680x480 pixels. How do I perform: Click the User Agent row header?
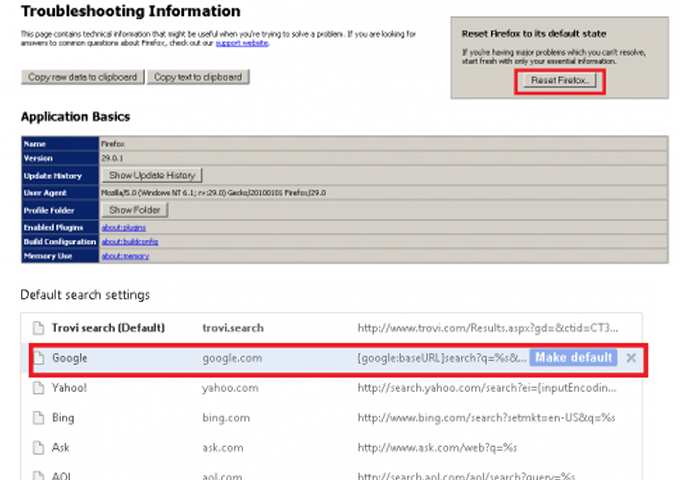pos(60,193)
